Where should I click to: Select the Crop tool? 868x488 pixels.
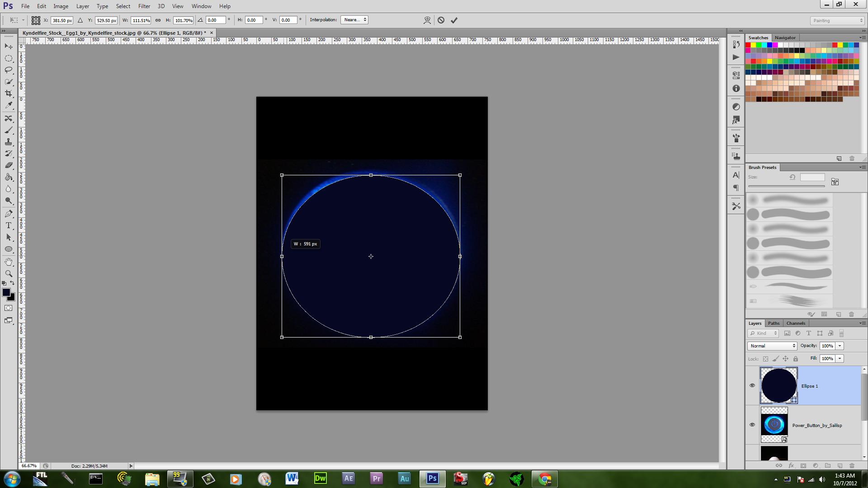point(9,94)
